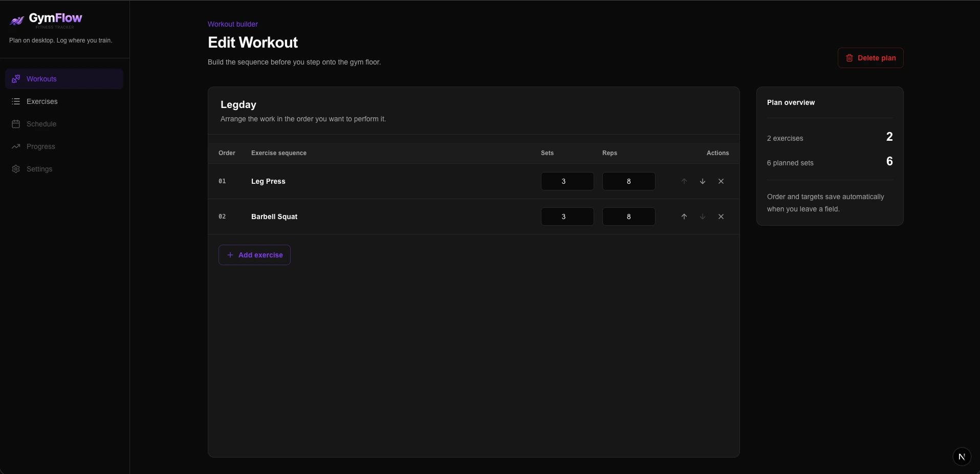Click the '2 exercises' label

[x=785, y=138]
